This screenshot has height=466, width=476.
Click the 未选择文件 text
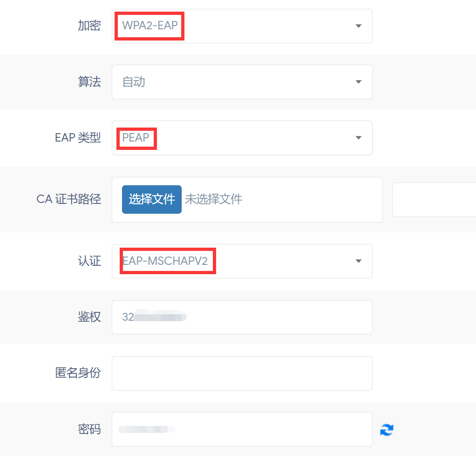pos(214,199)
